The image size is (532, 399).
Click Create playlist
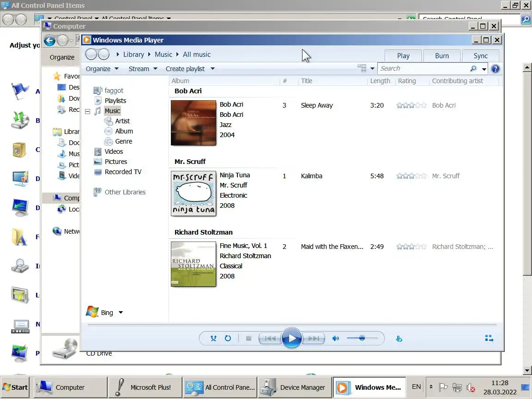[185, 69]
